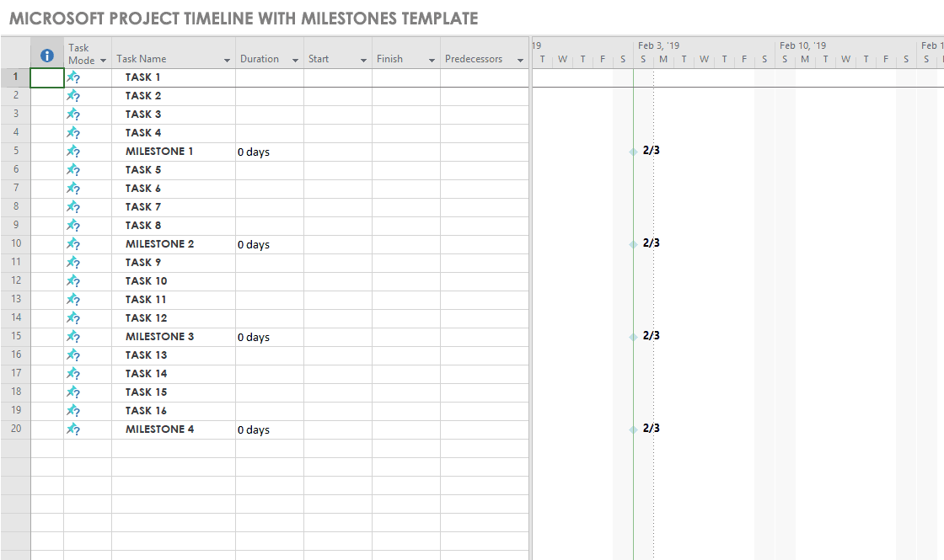Expand the Duration column dropdown arrow
Image resolution: width=944 pixels, height=560 pixels.
pos(295,61)
